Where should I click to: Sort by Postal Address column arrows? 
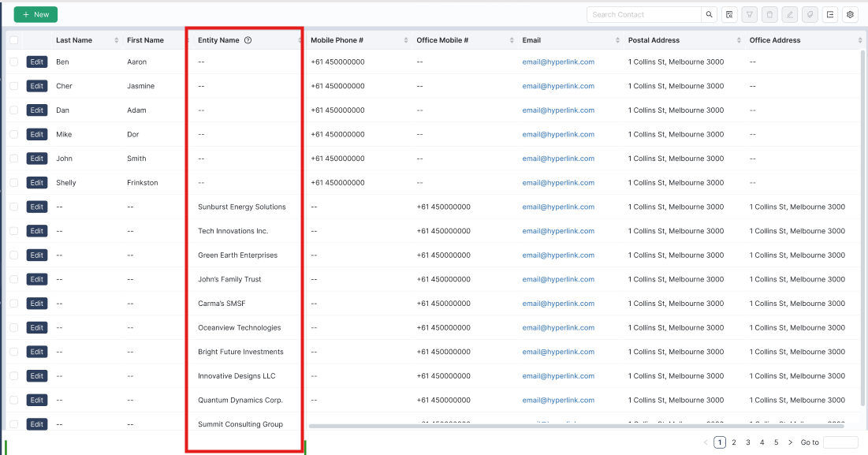(x=739, y=40)
